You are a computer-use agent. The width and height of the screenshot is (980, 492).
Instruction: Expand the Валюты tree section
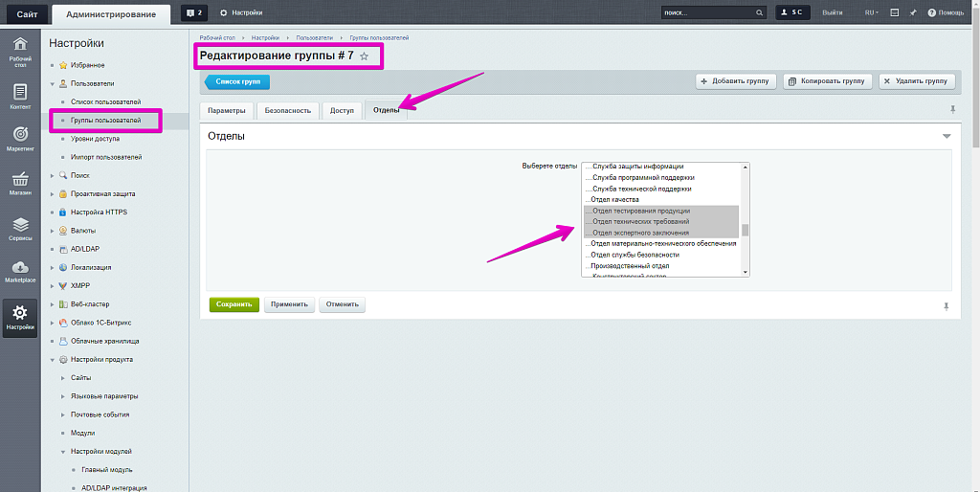(52, 231)
